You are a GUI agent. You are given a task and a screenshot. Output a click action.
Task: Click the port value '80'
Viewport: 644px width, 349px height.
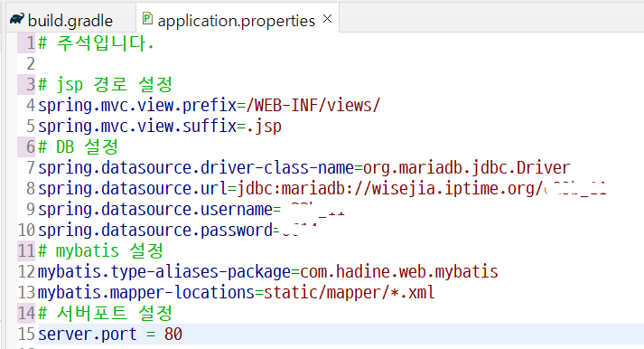point(173,334)
